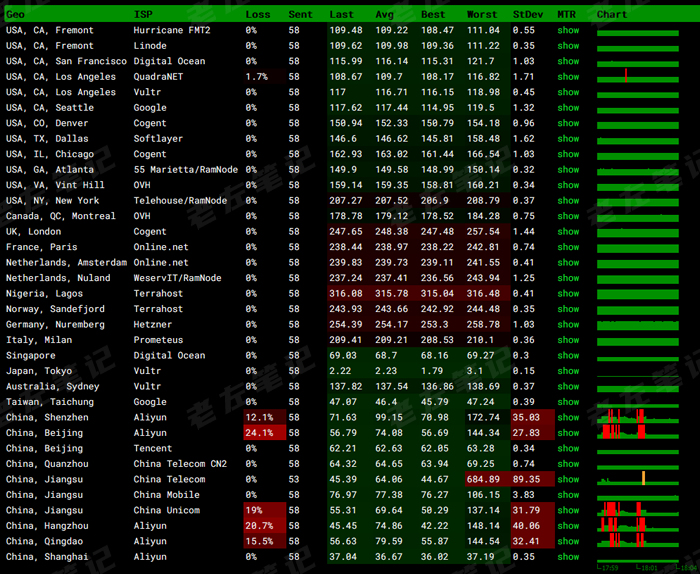Show MTR for San Francisco Digital Ocean
This screenshot has width=700, height=574.
click(568, 61)
